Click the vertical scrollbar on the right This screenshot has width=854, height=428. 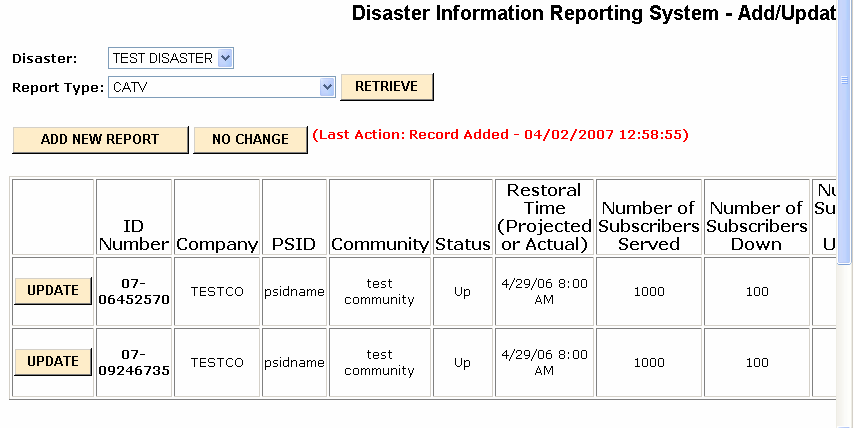click(x=846, y=200)
